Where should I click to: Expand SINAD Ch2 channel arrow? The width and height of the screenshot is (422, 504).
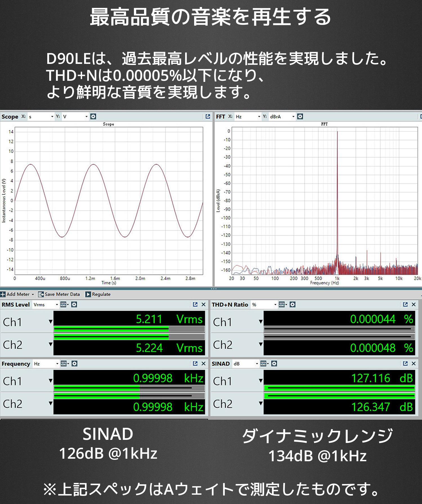pyautogui.click(x=261, y=403)
